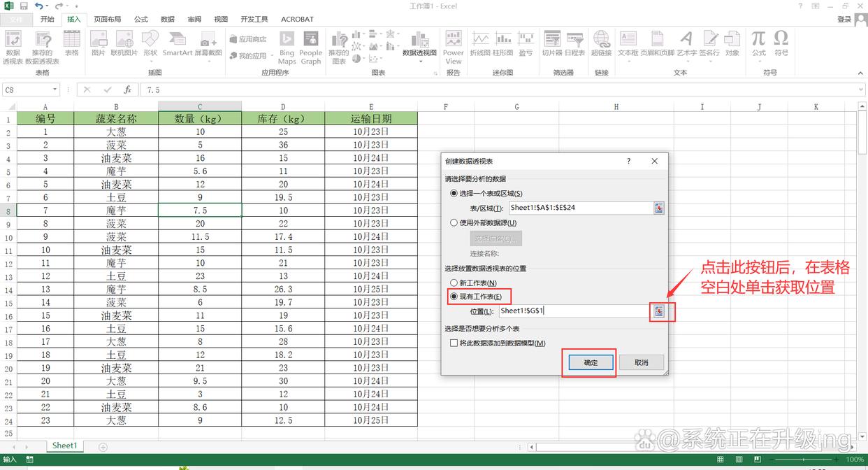This screenshot has height=470, width=868.
Task: Check 将此数据添加到数据模型 checkbox
Action: click(x=454, y=343)
